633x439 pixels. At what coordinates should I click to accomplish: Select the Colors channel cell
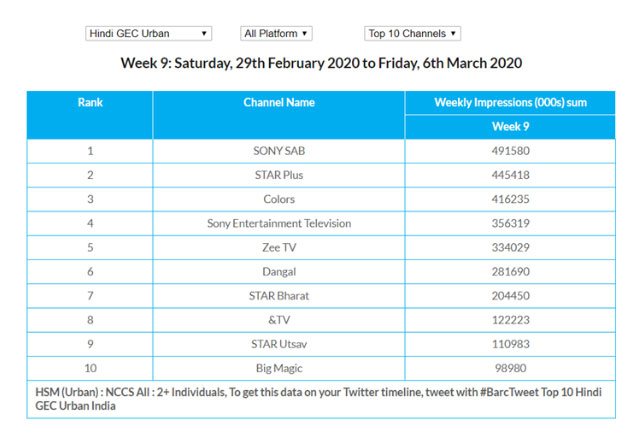(x=279, y=199)
